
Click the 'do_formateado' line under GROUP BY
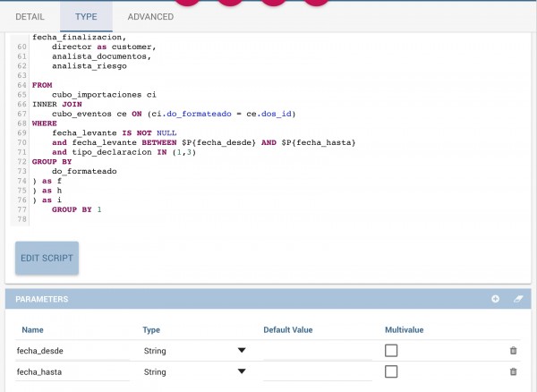pos(84,171)
